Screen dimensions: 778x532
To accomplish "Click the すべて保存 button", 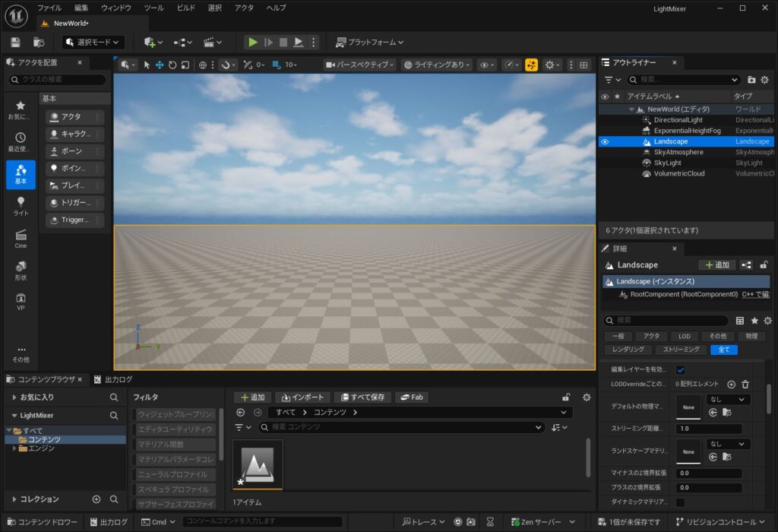I will 362,397.
